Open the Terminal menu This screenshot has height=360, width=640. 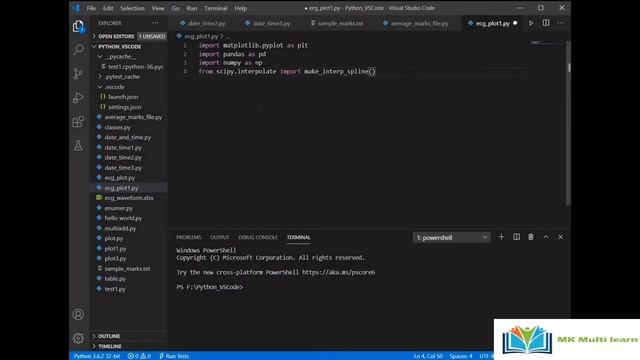pos(216,8)
